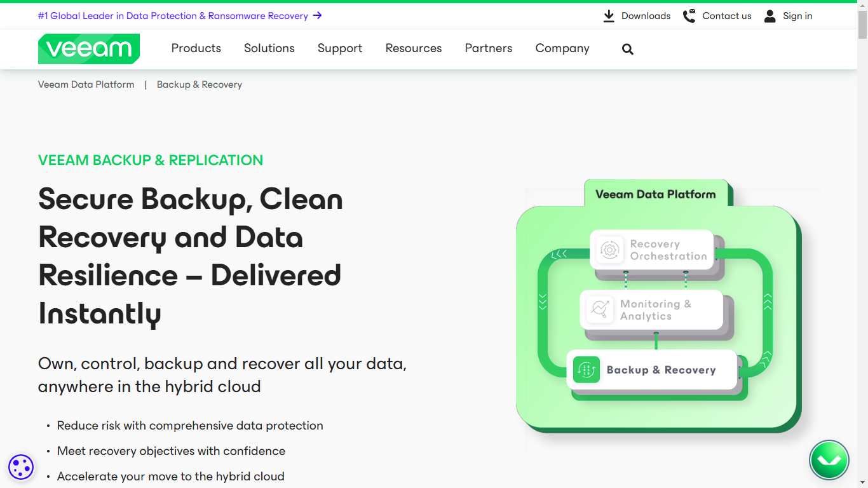The height and width of the screenshot is (488, 868).
Task: Open the Support menu
Action: pyautogui.click(x=340, y=48)
